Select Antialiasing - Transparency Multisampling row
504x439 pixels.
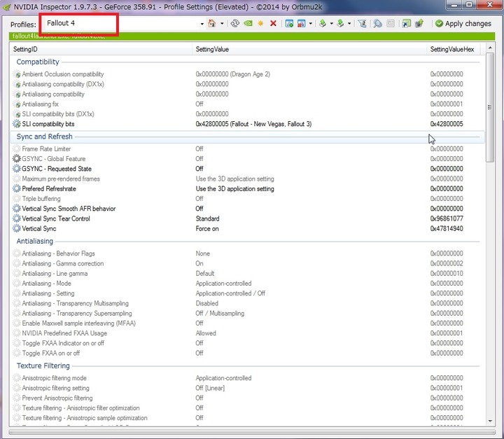point(248,303)
